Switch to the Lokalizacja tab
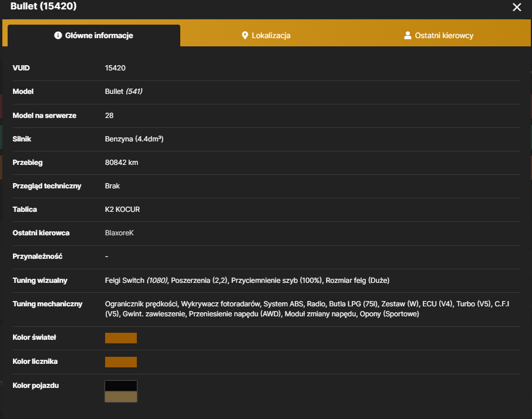Viewport: 532px width, 419px height. point(266,35)
